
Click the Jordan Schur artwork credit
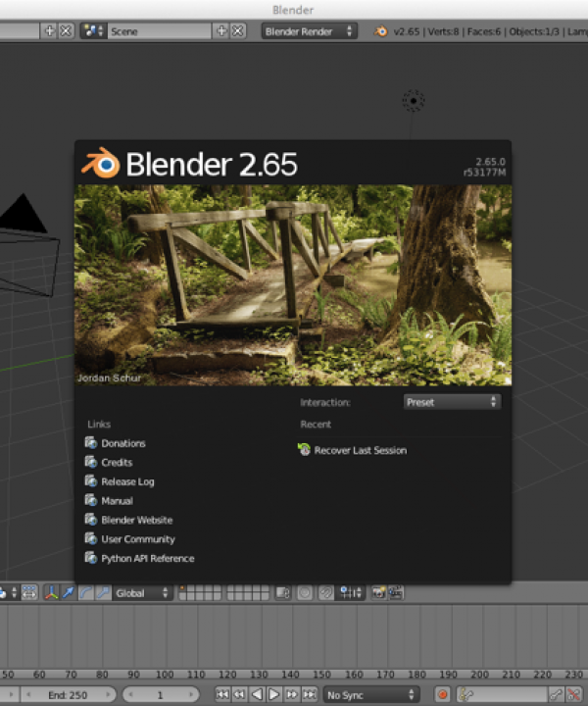110,378
